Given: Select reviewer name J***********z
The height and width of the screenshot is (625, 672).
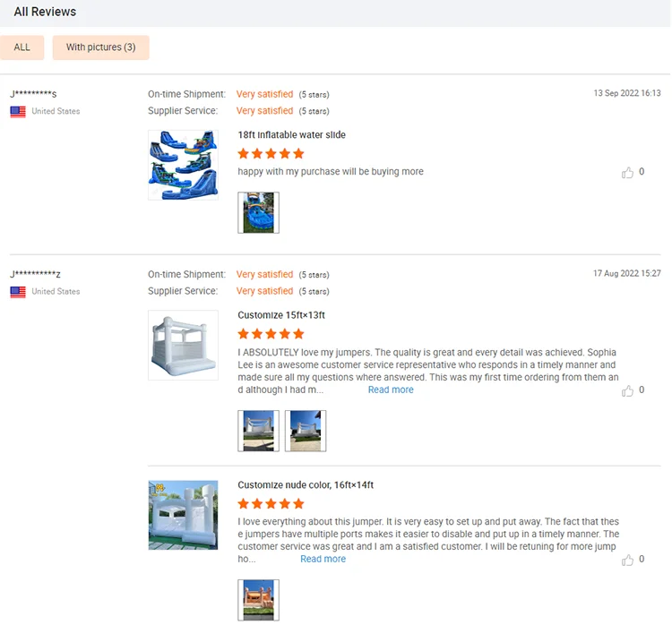Looking at the screenshot, I should [x=36, y=274].
